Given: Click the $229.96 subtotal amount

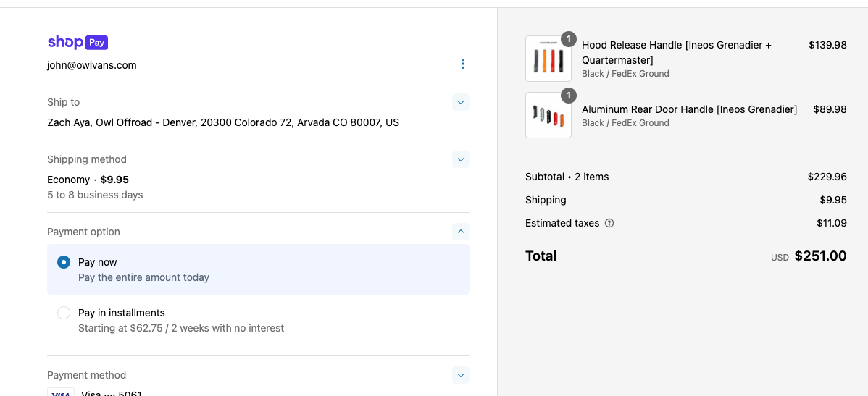Looking at the screenshot, I should pos(827,177).
